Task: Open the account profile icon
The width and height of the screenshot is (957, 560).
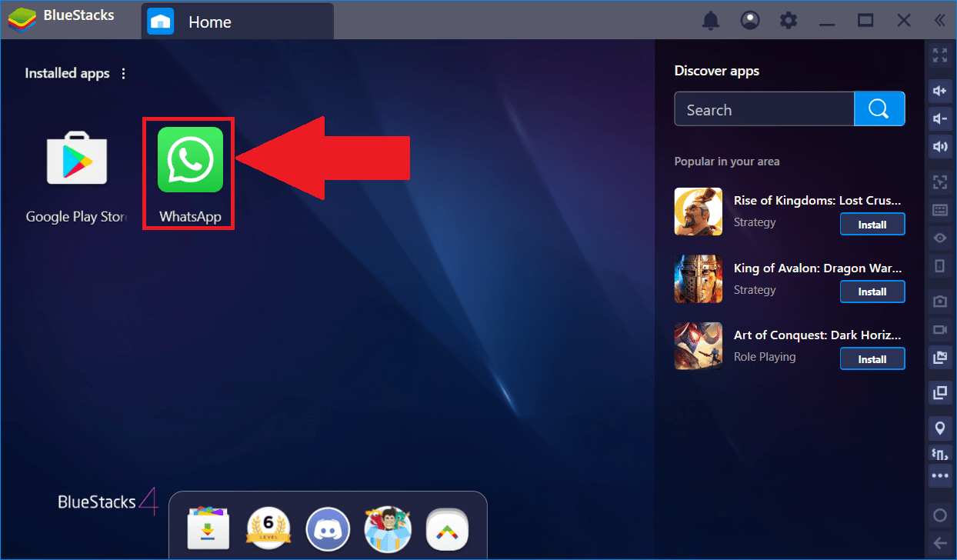Action: (x=749, y=21)
